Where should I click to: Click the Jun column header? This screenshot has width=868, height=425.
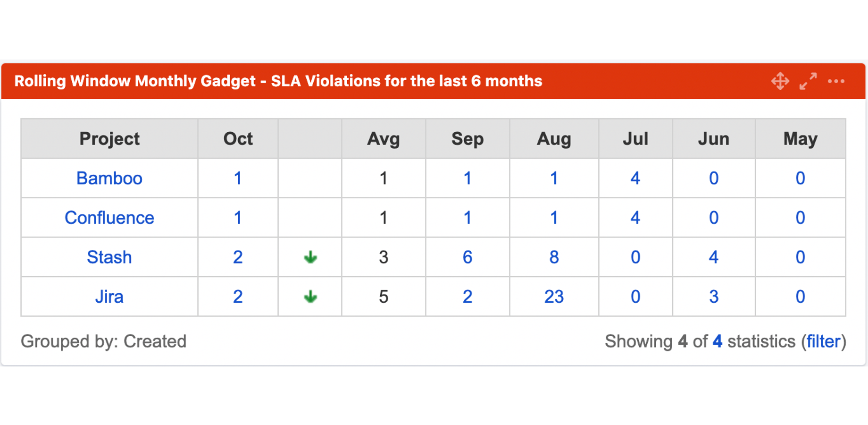click(714, 139)
